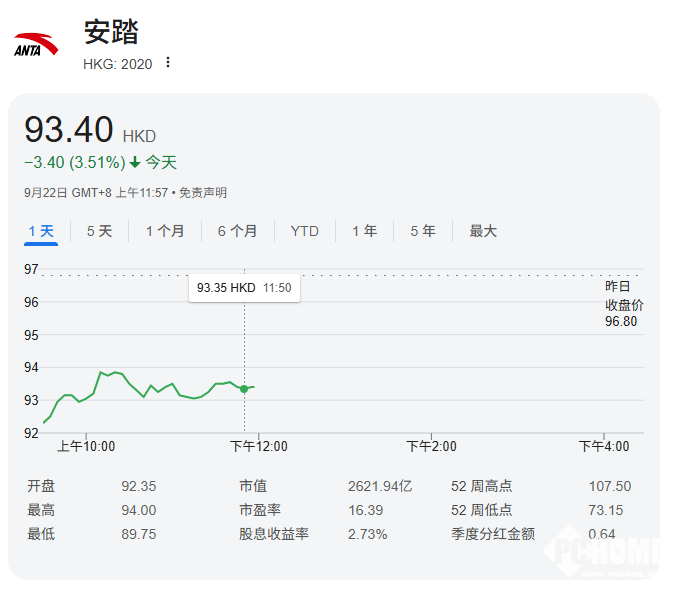Select the YTD chart range

(x=305, y=231)
